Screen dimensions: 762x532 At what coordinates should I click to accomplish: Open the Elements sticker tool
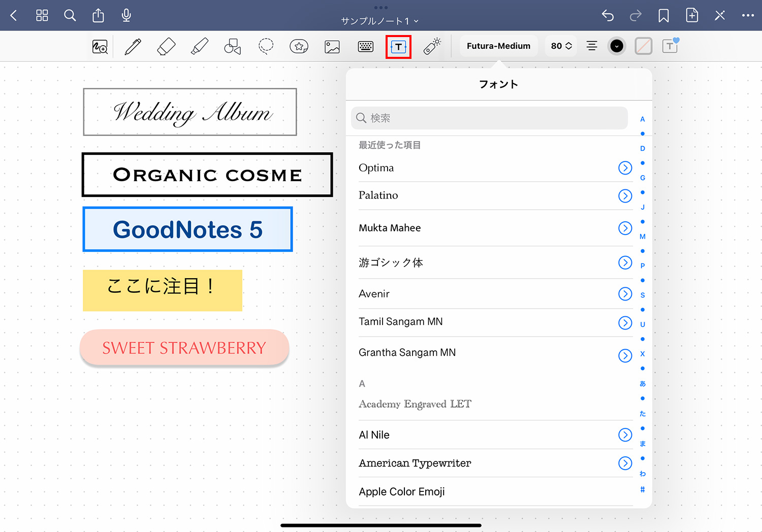pyautogui.click(x=299, y=47)
